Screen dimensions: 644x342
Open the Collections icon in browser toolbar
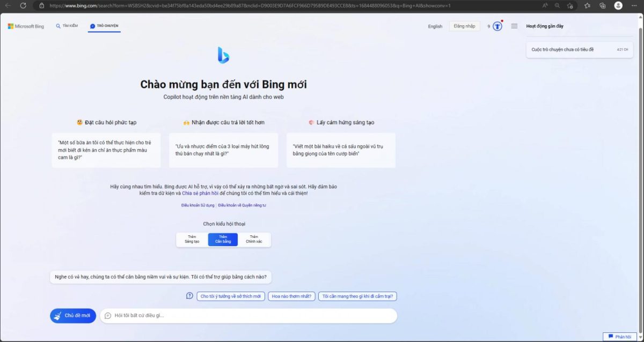point(603,5)
